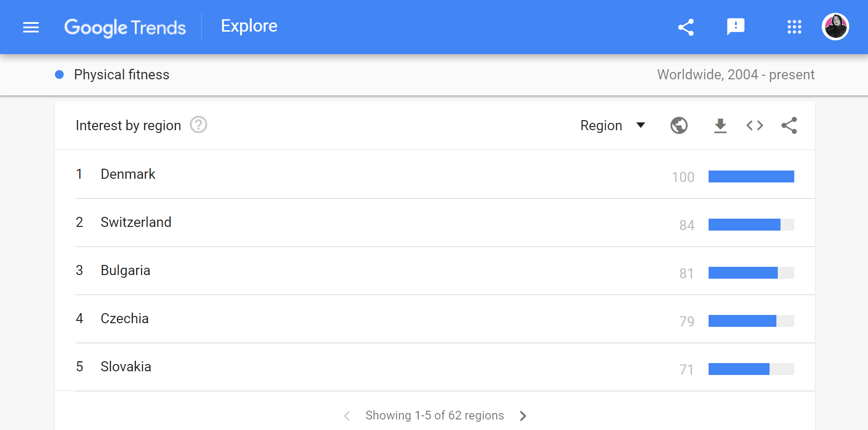This screenshot has width=868, height=430.
Task: Share the Interest by region chart
Action: point(789,125)
